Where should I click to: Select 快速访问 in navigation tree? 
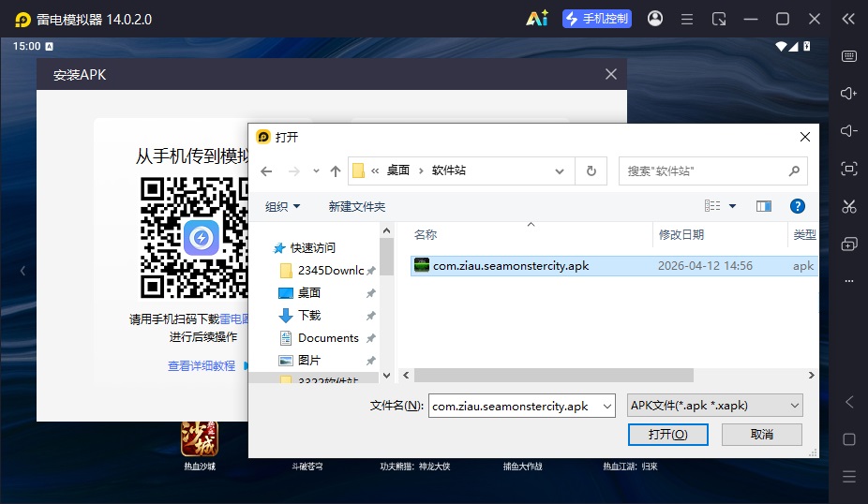(x=313, y=248)
